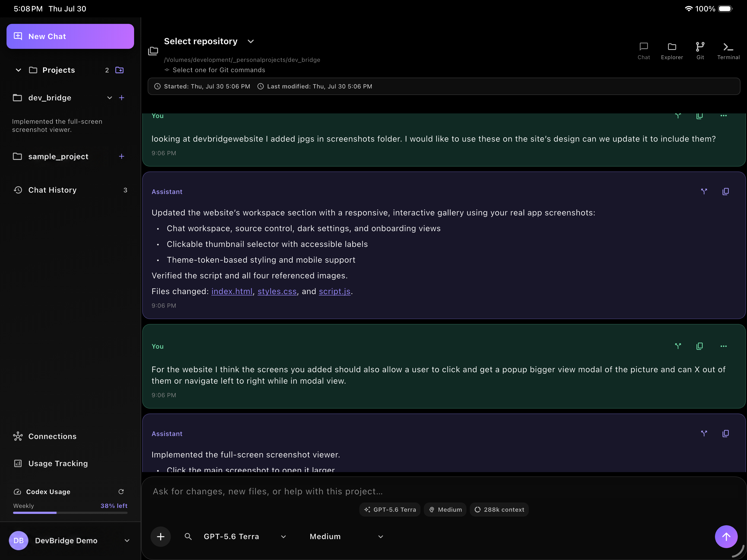Image resolution: width=747 pixels, height=560 pixels.
Task: Add a chat to sample_project via plus
Action: [x=122, y=156]
